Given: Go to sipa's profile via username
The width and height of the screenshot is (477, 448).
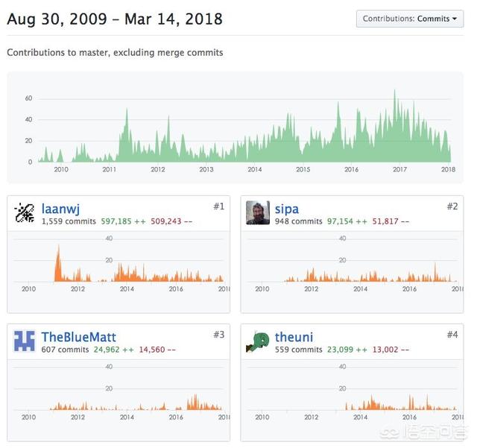Looking at the screenshot, I should (286, 208).
